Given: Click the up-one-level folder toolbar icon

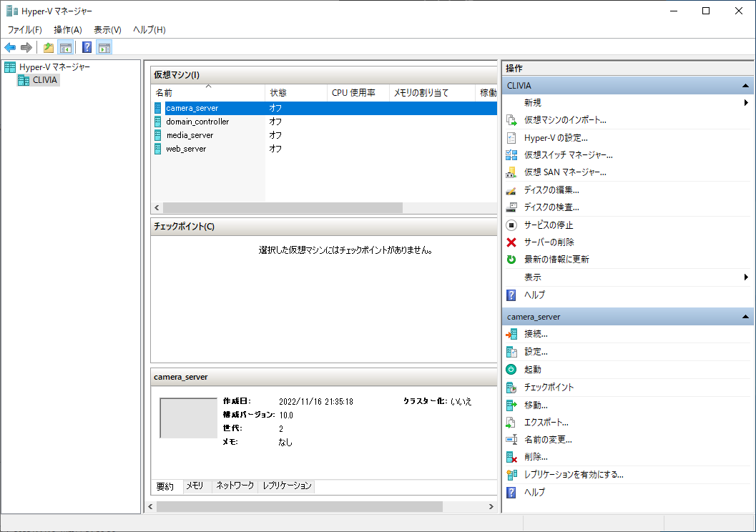Looking at the screenshot, I should tap(49, 47).
